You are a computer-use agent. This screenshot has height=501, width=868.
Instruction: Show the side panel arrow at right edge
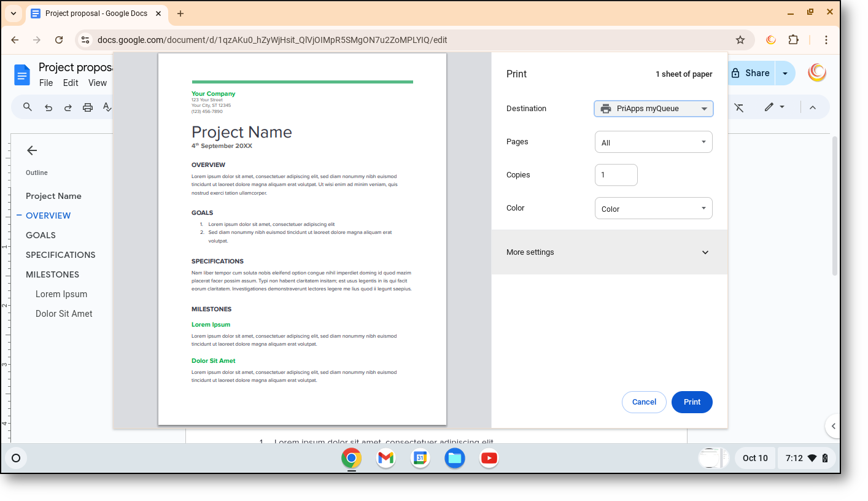832,426
